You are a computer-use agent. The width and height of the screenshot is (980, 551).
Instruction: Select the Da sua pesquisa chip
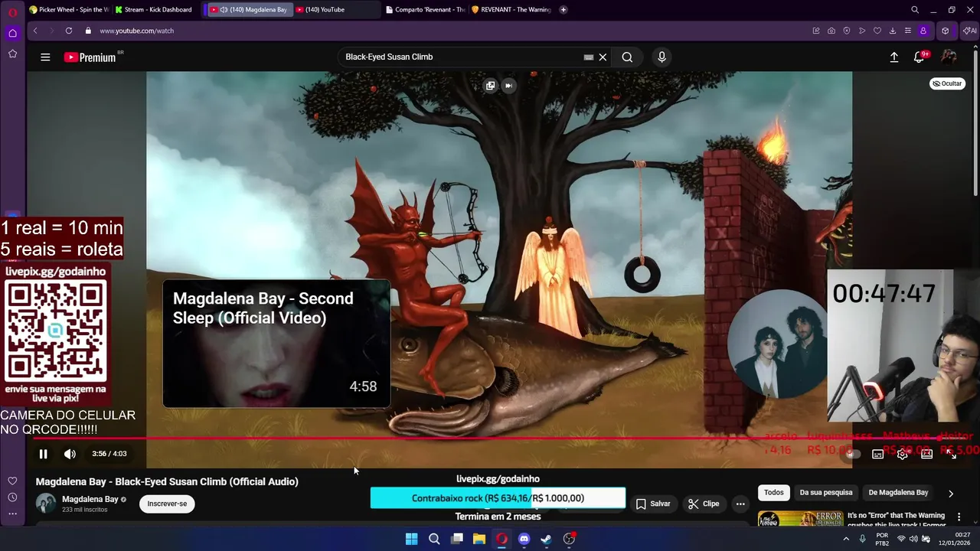(826, 493)
